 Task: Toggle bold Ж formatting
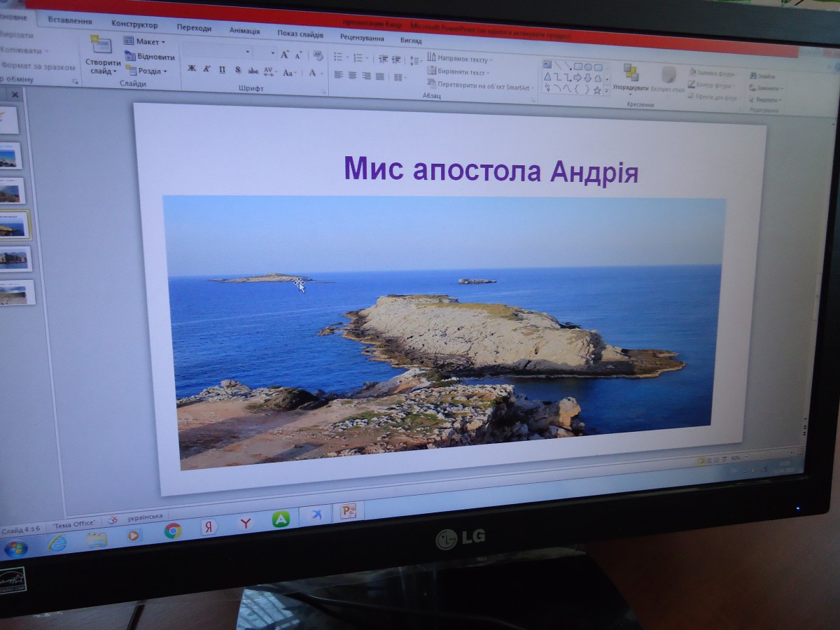pos(192,69)
